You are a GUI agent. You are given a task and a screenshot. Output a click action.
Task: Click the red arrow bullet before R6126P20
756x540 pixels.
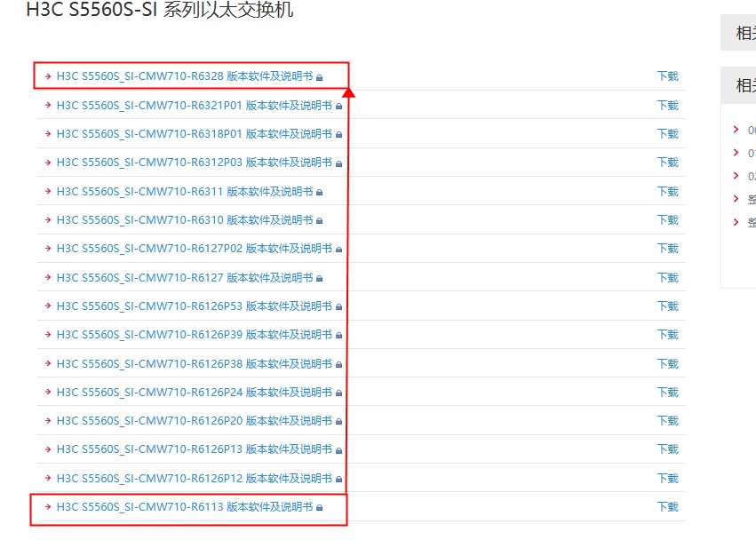coord(48,420)
